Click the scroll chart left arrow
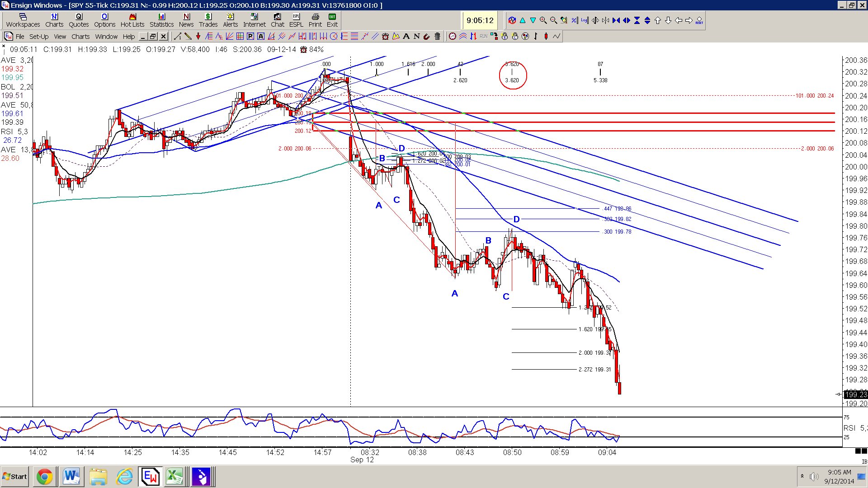 (x=678, y=20)
